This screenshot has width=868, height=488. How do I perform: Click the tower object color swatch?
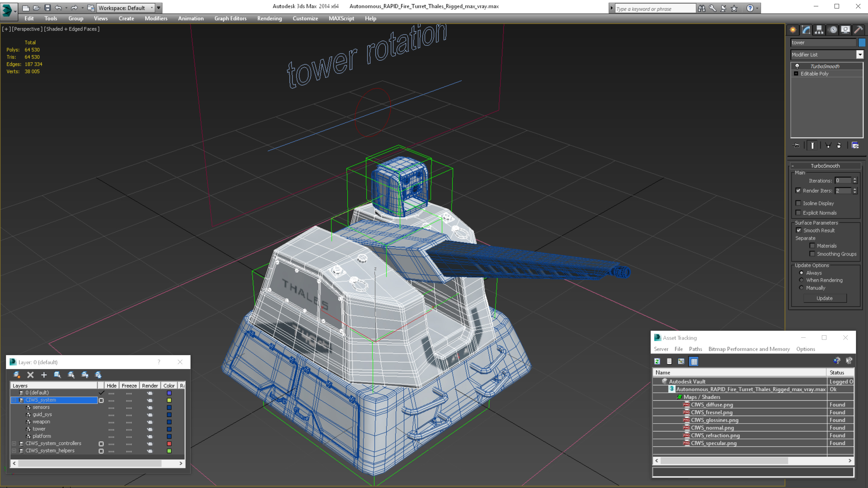[x=862, y=42]
